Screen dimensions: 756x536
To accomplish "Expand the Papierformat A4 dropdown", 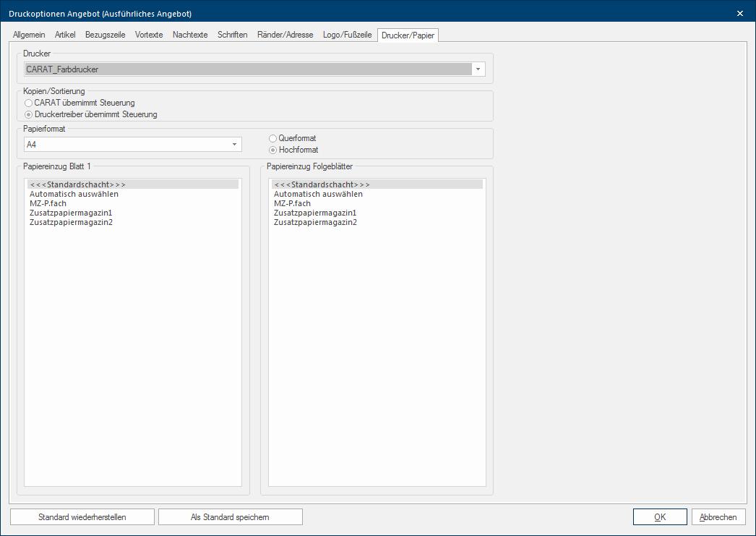I will [x=234, y=145].
